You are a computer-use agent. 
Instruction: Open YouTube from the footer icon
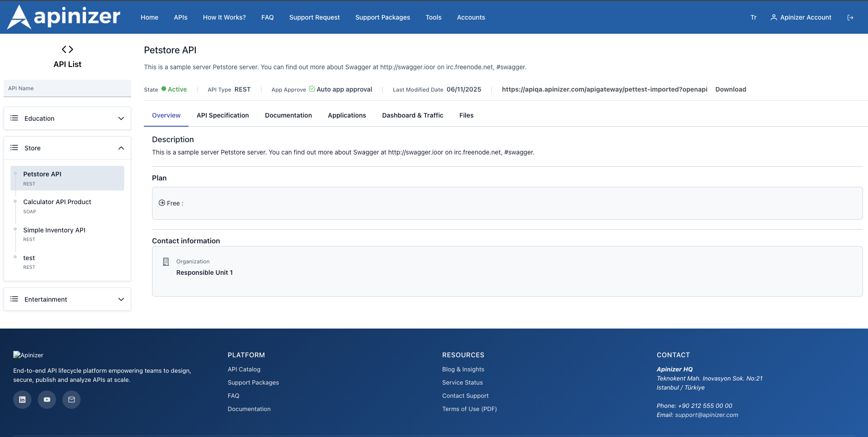[x=46, y=399]
